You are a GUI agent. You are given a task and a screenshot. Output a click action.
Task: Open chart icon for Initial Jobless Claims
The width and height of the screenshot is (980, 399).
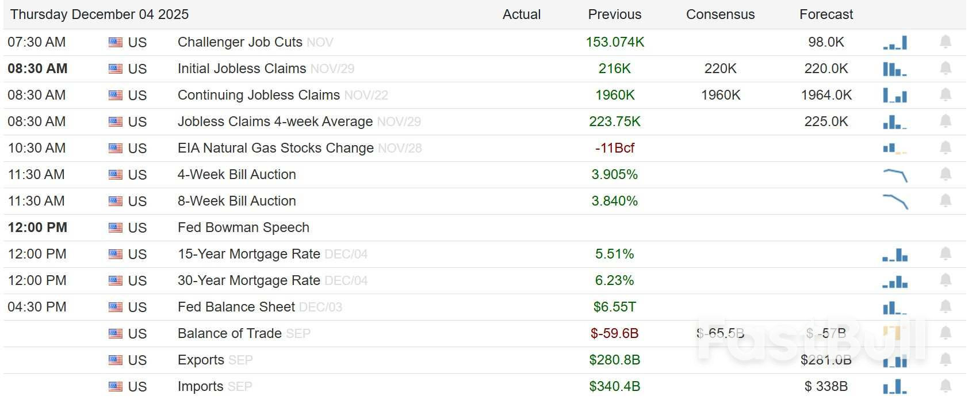point(895,69)
